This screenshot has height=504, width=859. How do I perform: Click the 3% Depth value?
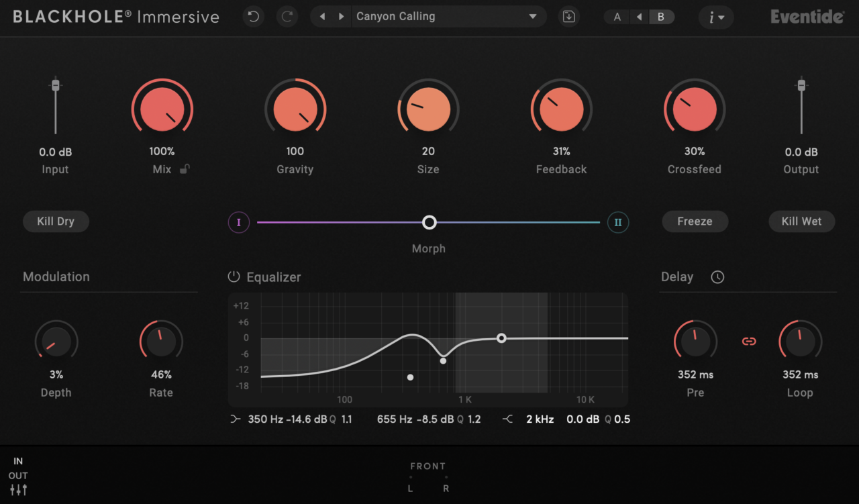(x=56, y=374)
